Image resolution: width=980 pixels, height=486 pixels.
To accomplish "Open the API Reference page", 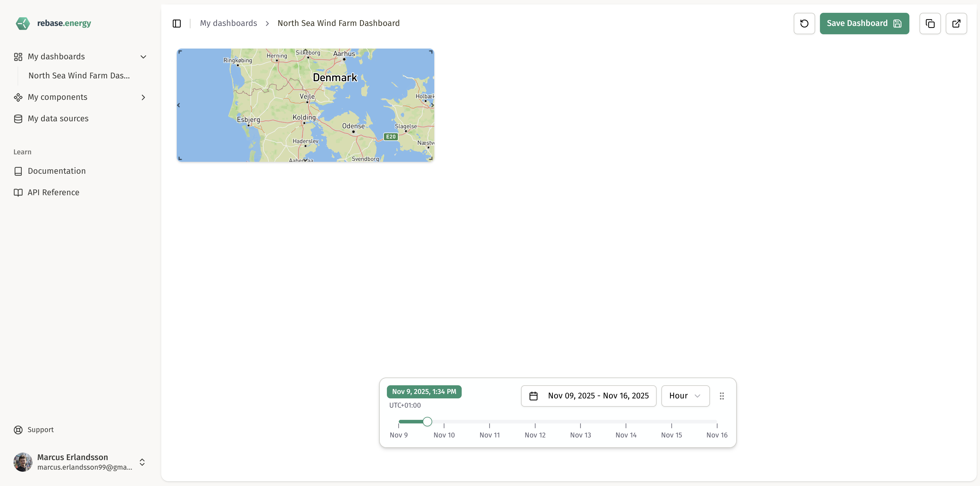I will tap(53, 192).
